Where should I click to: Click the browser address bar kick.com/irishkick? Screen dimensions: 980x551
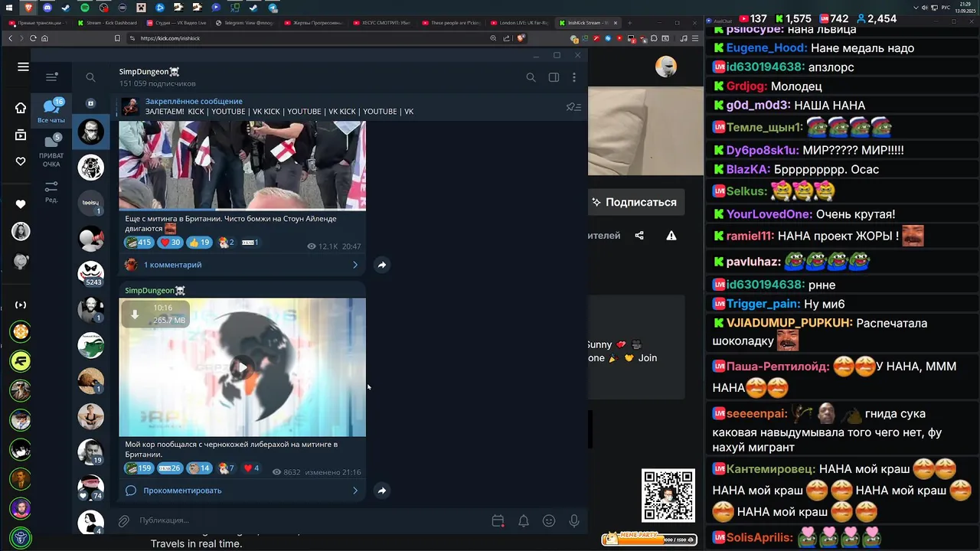pos(306,38)
